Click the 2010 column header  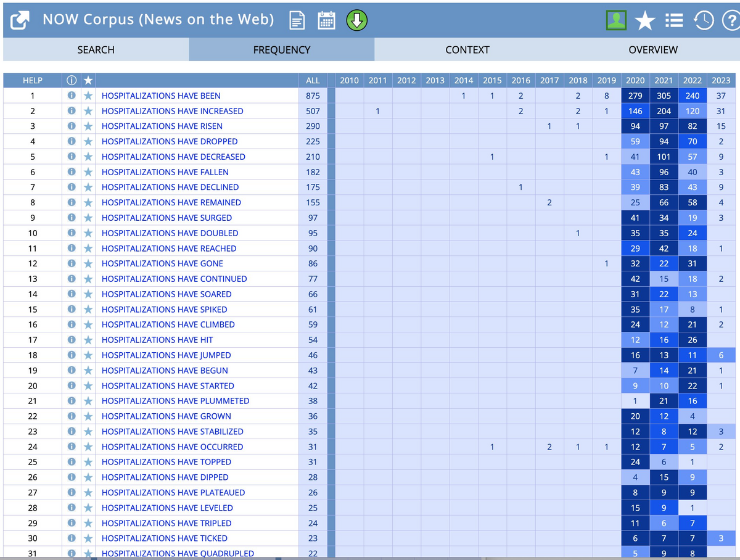click(x=349, y=80)
